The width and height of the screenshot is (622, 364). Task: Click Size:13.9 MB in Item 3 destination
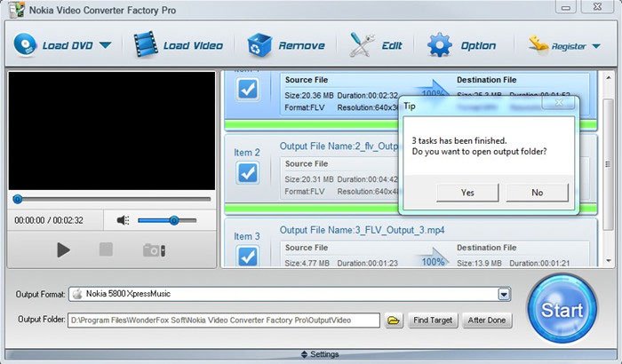479,263
